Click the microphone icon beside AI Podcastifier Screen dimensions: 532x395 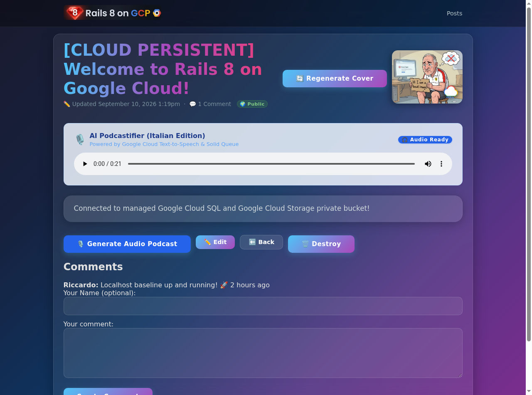coord(80,140)
